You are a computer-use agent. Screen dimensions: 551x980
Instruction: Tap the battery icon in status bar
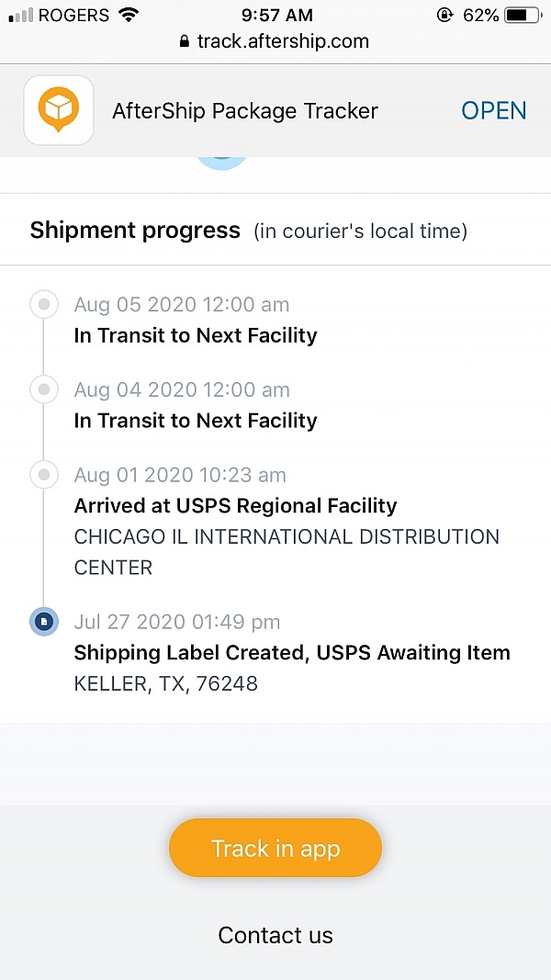click(x=523, y=15)
